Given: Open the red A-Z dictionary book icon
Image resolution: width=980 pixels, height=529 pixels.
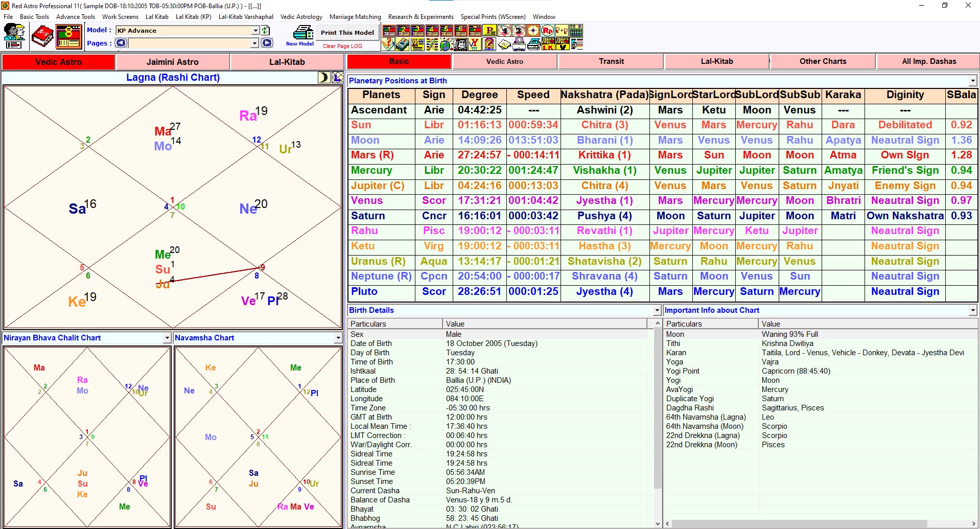Looking at the screenshot, I should (42, 37).
